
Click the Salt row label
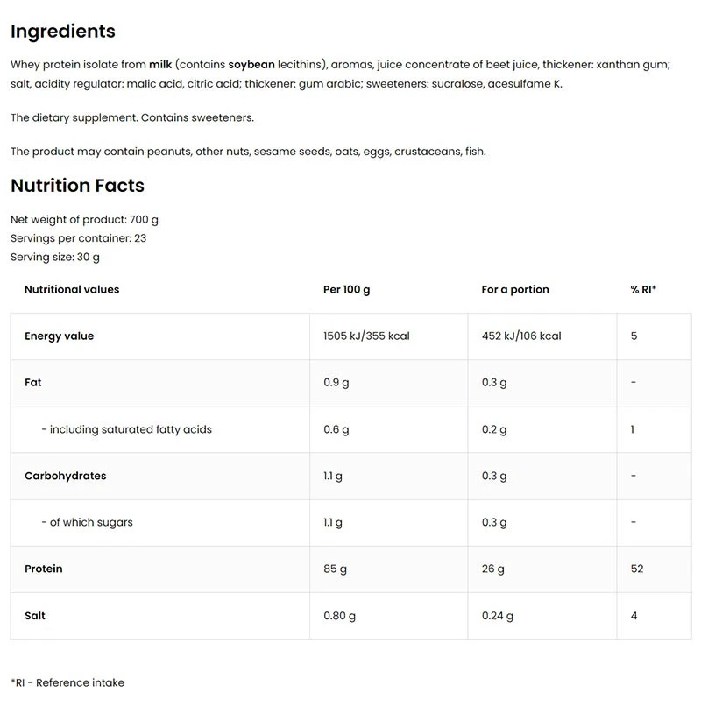35,616
